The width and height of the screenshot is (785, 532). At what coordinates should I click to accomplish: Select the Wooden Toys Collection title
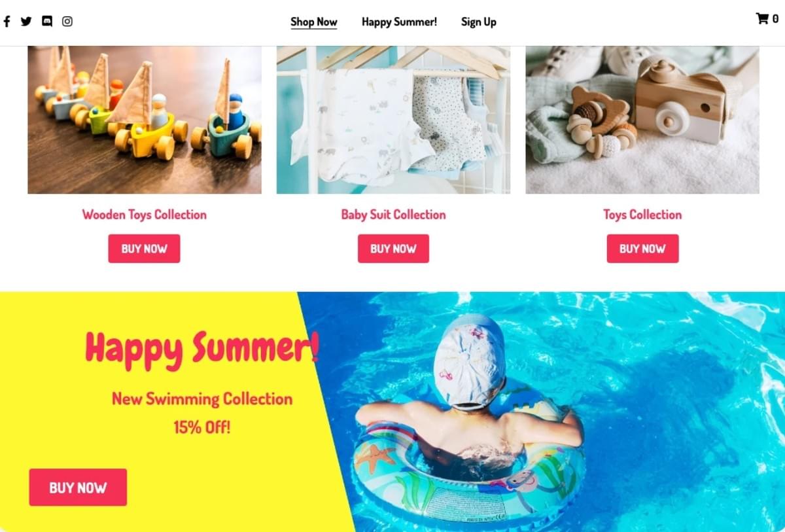(x=144, y=215)
